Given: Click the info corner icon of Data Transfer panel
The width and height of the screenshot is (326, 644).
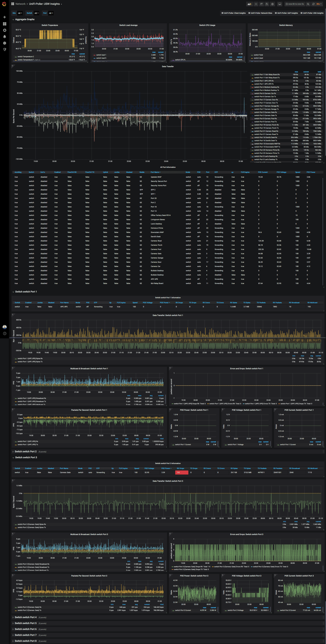Looking at the screenshot, I should pyautogui.click(x=12, y=65).
